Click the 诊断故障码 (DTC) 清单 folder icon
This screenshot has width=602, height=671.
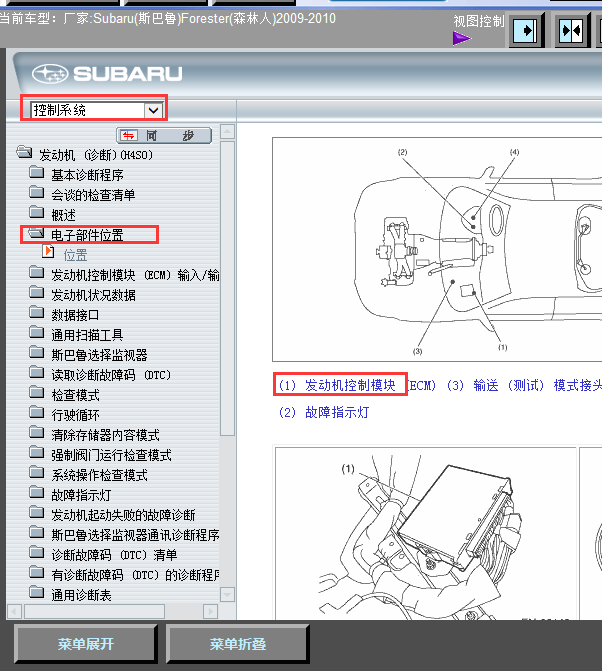click(37, 552)
